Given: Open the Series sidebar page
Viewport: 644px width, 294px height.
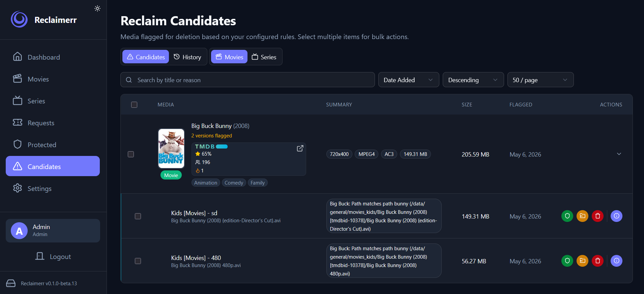Looking at the screenshot, I should click(53, 101).
